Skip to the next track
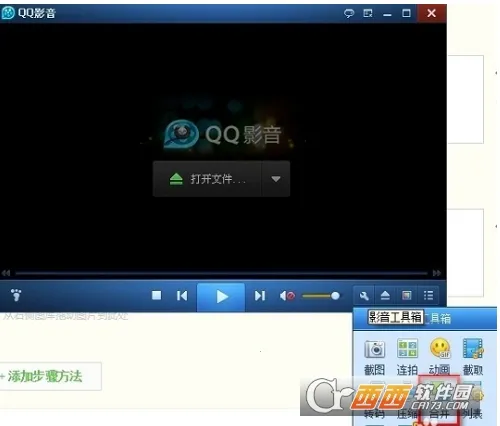This screenshot has width=500, height=426. [260, 295]
